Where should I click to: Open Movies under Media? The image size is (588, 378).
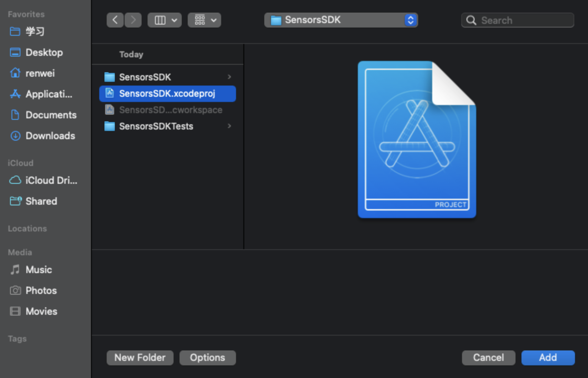coord(33,311)
